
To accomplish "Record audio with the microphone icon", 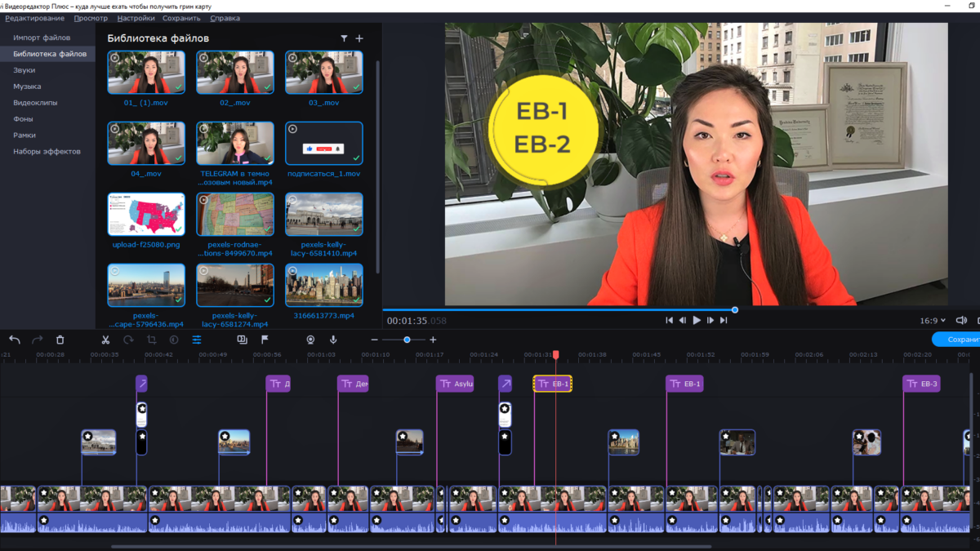I will (333, 340).
